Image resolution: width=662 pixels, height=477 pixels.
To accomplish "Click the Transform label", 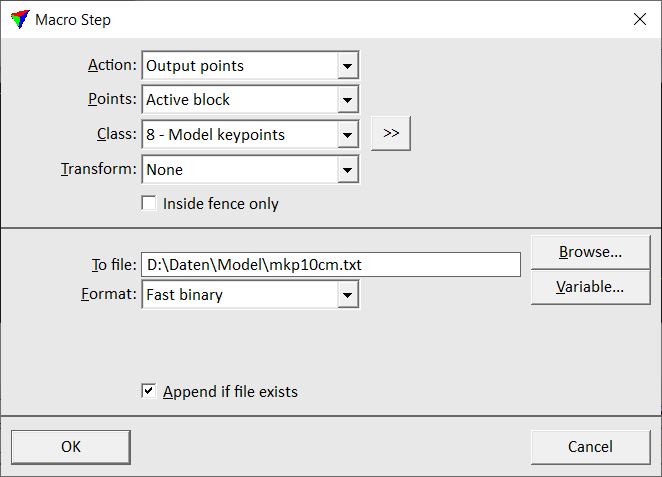I will point(99,169).
